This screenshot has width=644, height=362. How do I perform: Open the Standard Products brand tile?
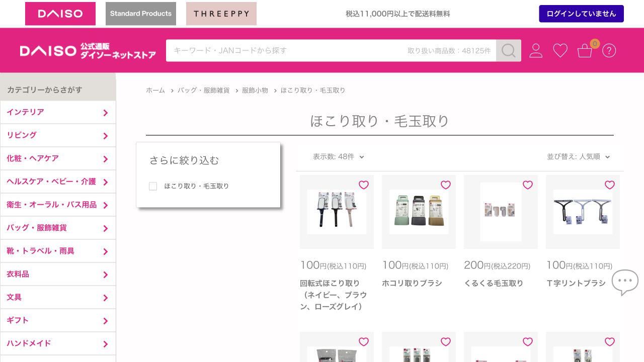(x=141, y=14)
